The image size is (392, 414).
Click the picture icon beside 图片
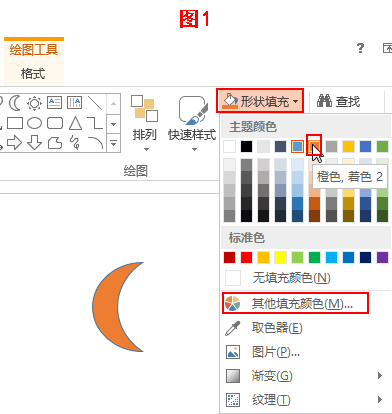[233, 352]
